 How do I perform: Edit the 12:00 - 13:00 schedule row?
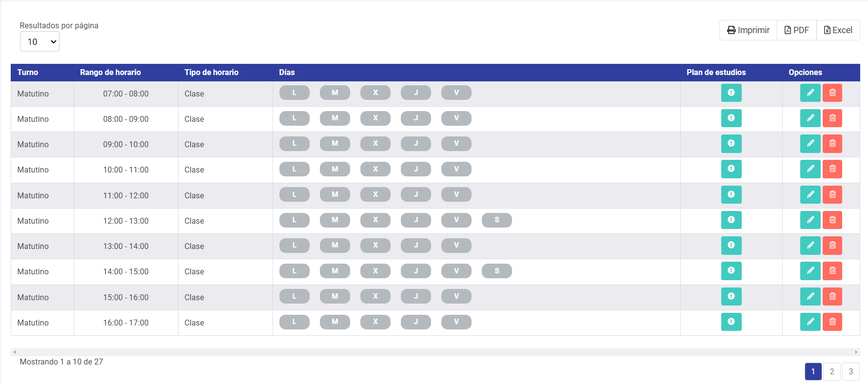click(810, 220)
